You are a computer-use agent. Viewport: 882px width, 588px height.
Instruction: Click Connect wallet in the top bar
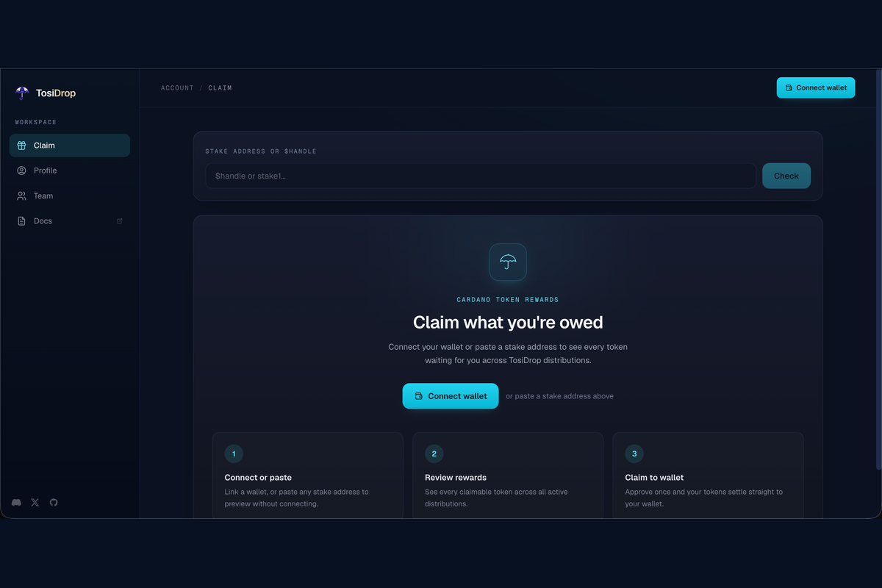[816, 87]
